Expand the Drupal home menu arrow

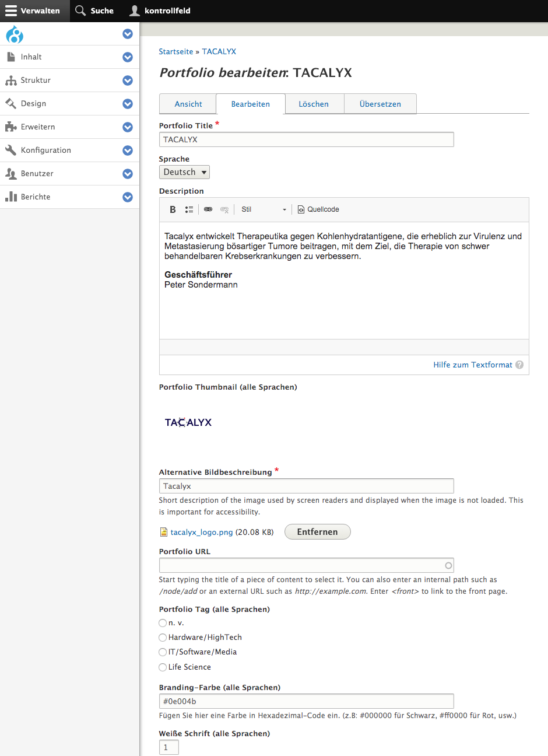pos(128,34)
